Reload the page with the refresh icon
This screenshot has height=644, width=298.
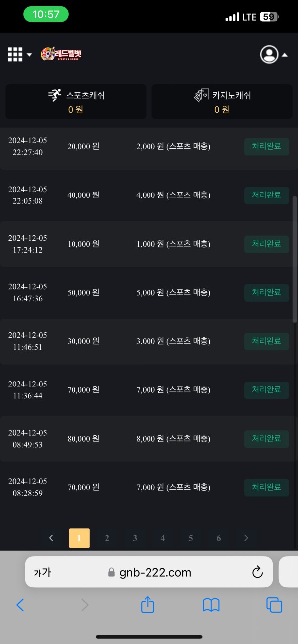point(257,572)
